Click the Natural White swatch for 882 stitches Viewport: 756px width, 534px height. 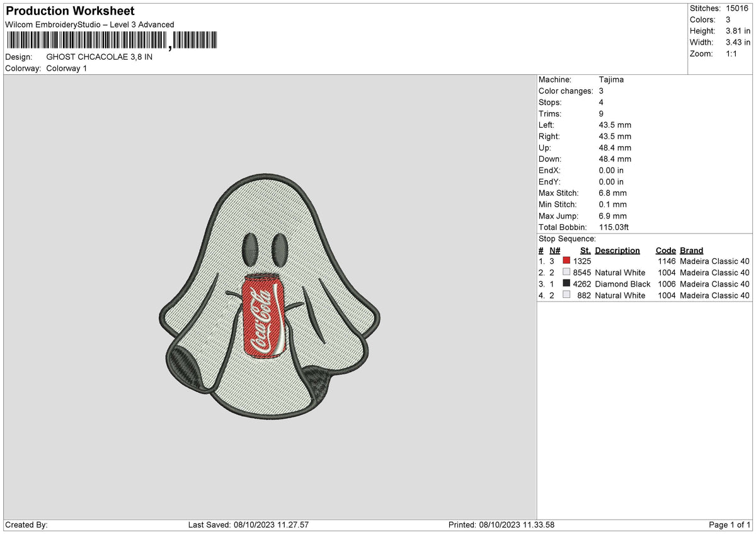[566, 295]
